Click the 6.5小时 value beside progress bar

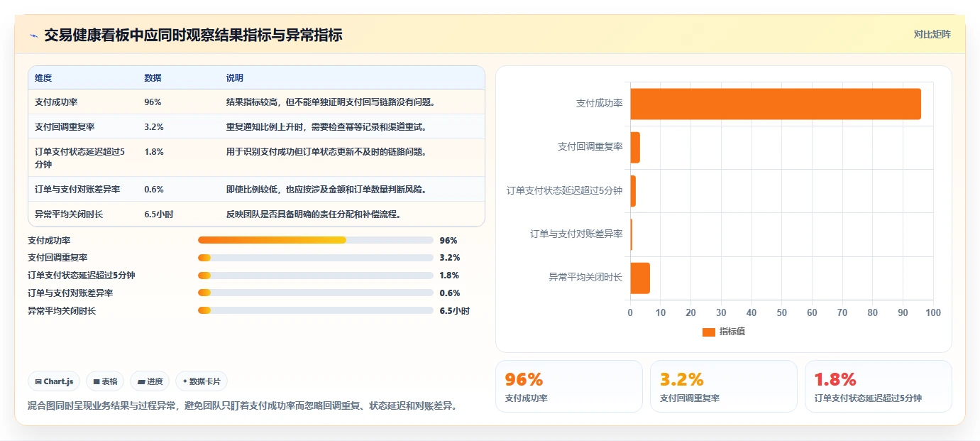coord(454,310)
